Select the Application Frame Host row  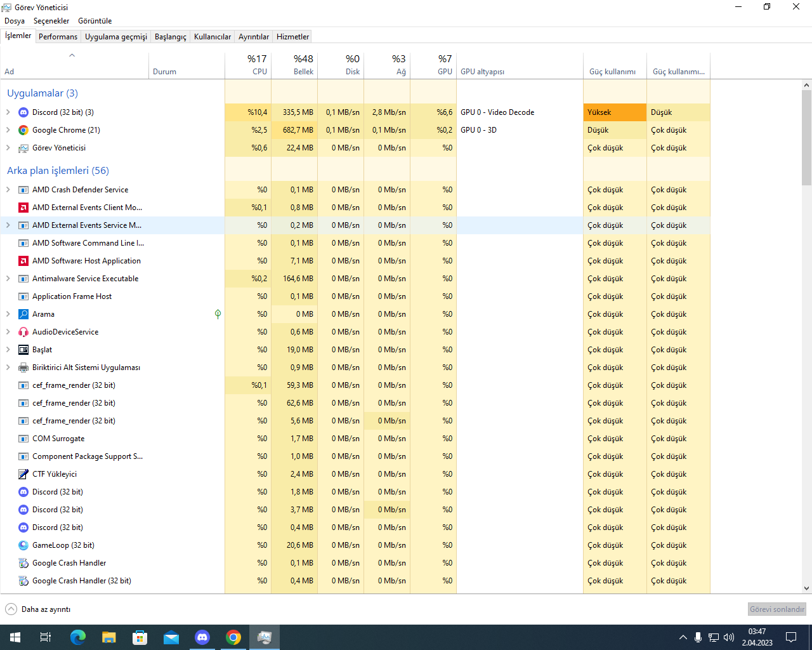(x=355, y=296)
